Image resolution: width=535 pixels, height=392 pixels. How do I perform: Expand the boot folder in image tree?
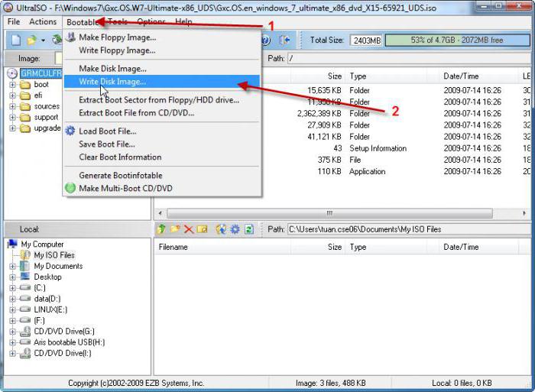[13, 85]
